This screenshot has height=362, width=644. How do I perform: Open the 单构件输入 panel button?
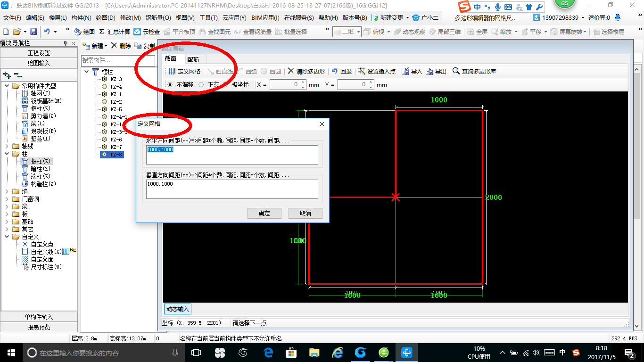pyautogui.click(x=39, y=317)
